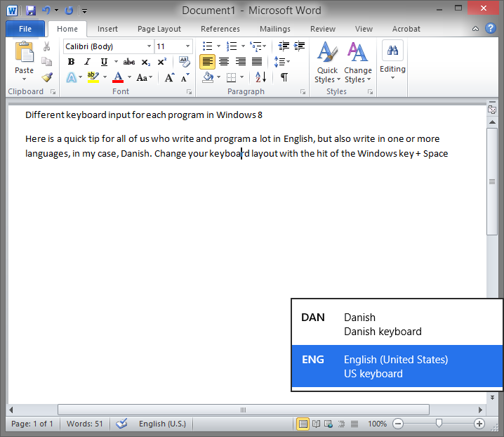This screenshot has width=504, height=437.
Task: Apply red font color
Action: (x=118, y=77)
